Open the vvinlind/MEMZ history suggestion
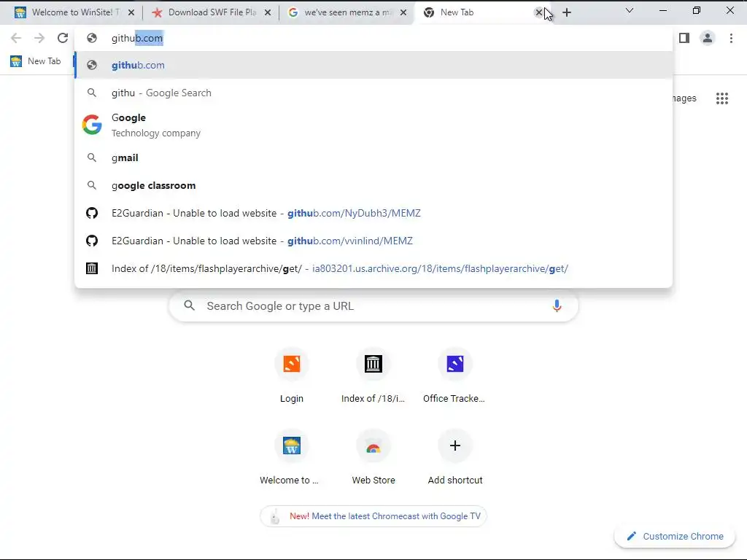 [373, 241]
